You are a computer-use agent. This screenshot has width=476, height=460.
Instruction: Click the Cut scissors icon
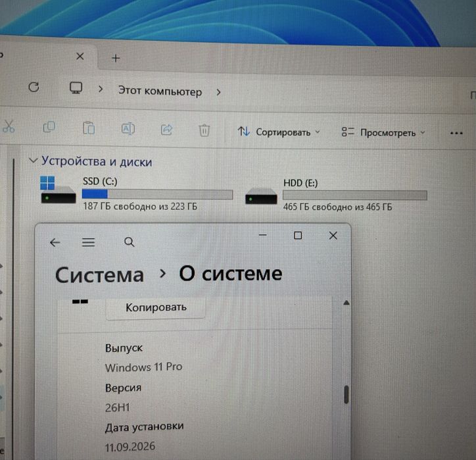tap(9, 126)
